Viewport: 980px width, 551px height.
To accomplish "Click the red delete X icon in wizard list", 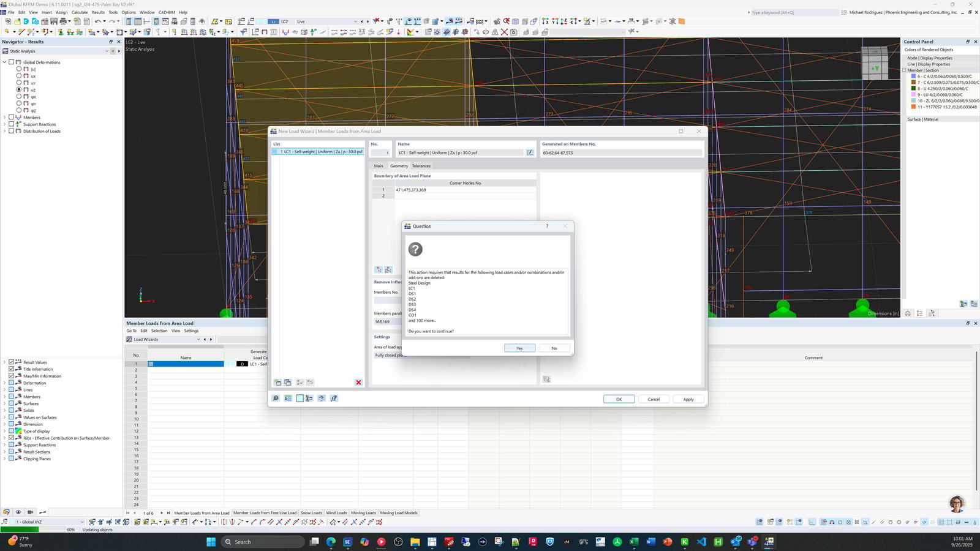I will point(358,383).
